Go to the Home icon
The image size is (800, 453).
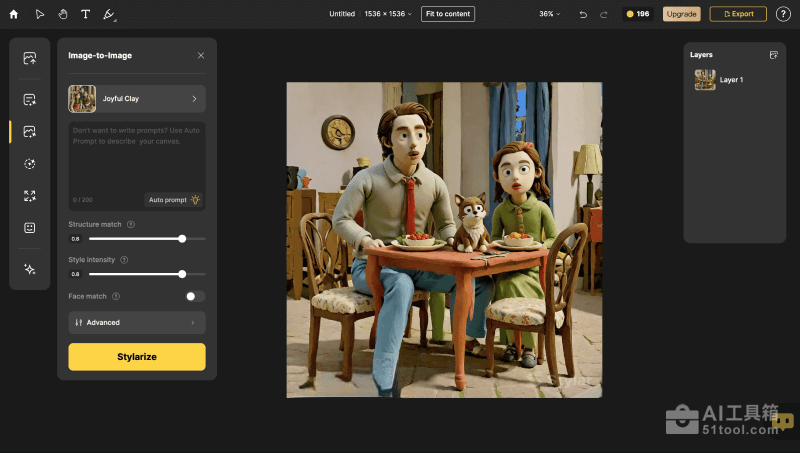[x=14, y=14]
